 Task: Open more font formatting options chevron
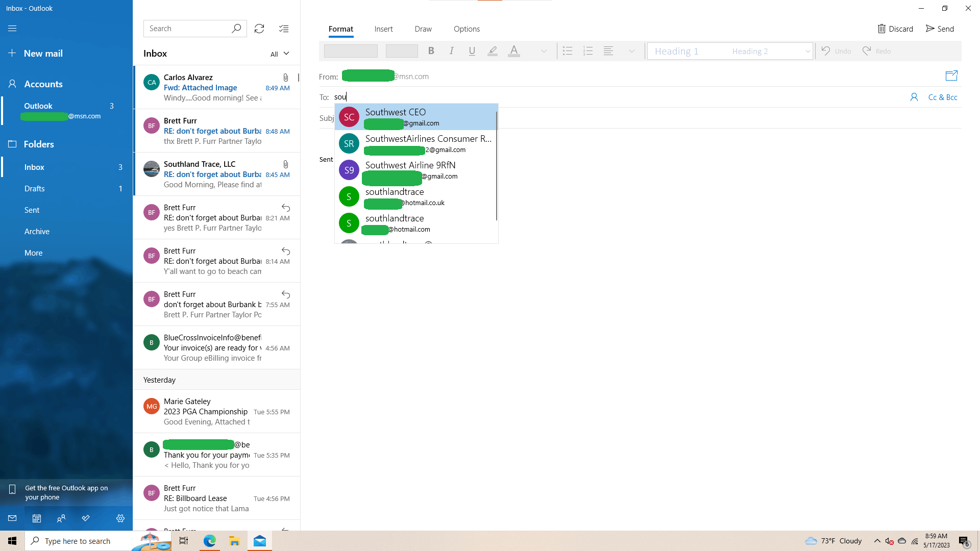click(x=544, y=51)
